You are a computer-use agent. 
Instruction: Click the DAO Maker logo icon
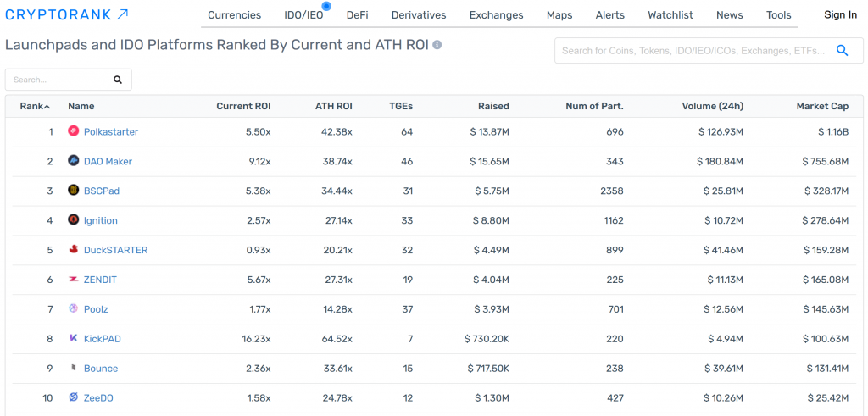point(73,161)
